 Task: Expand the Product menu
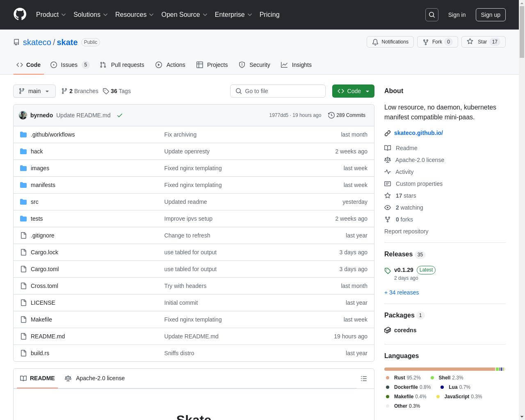click(51, 14)
